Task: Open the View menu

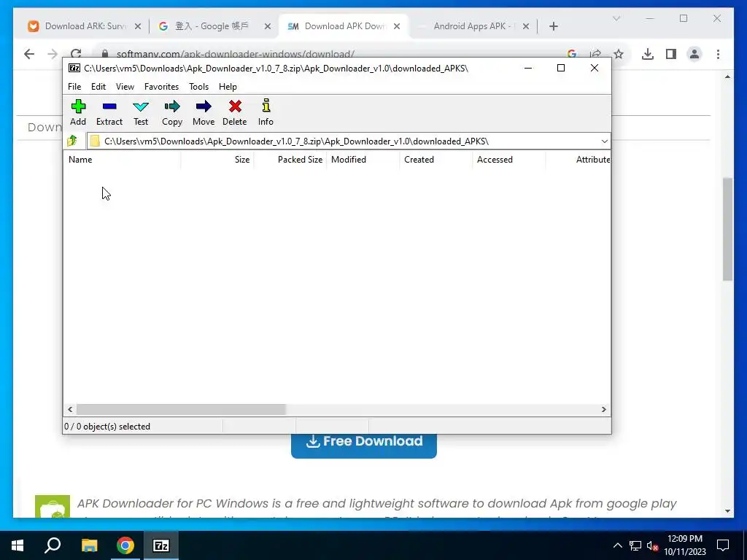Action: pos(125,87)
